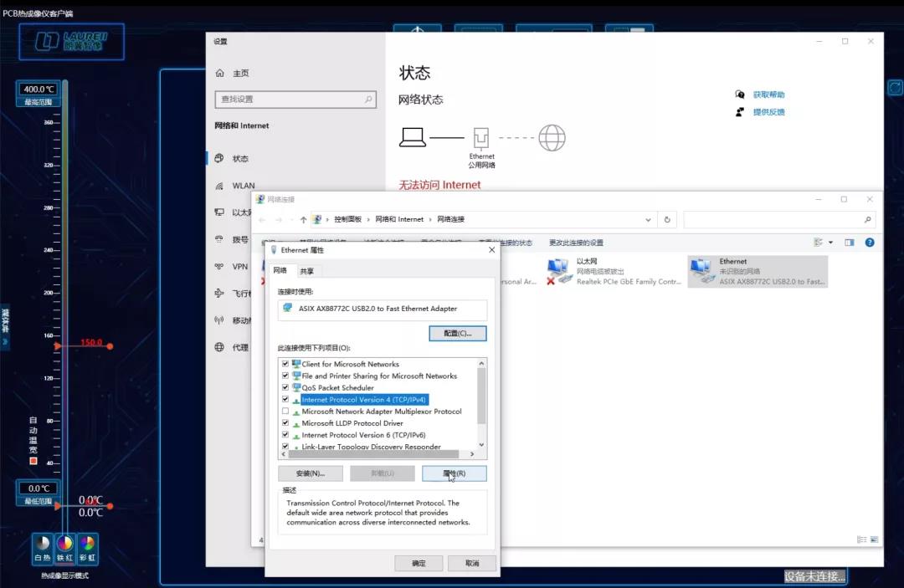Image resolution: width=904 pixels, height=588 pixels.
Task: Click the up arrow in 网络连接 window
Action: click(303, 219)
